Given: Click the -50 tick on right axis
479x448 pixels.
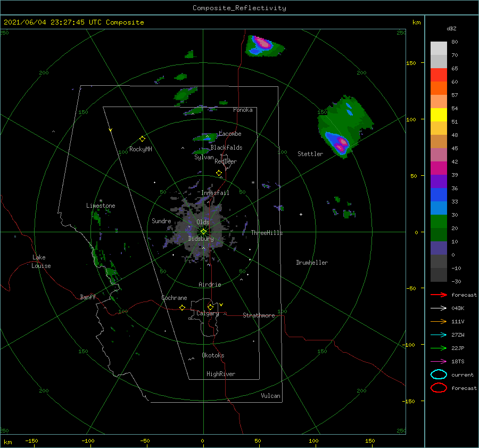Looking at the screenshot, I should click(x=412, y=288).
